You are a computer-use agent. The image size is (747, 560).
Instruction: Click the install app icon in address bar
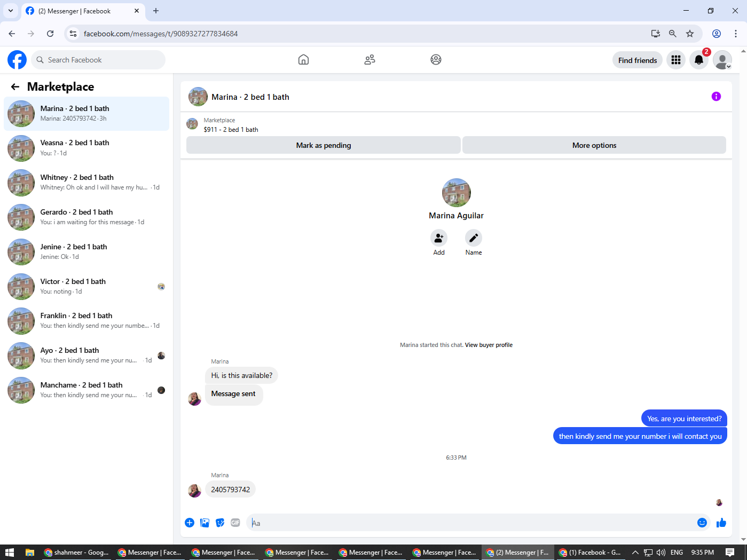click(656, 34)
